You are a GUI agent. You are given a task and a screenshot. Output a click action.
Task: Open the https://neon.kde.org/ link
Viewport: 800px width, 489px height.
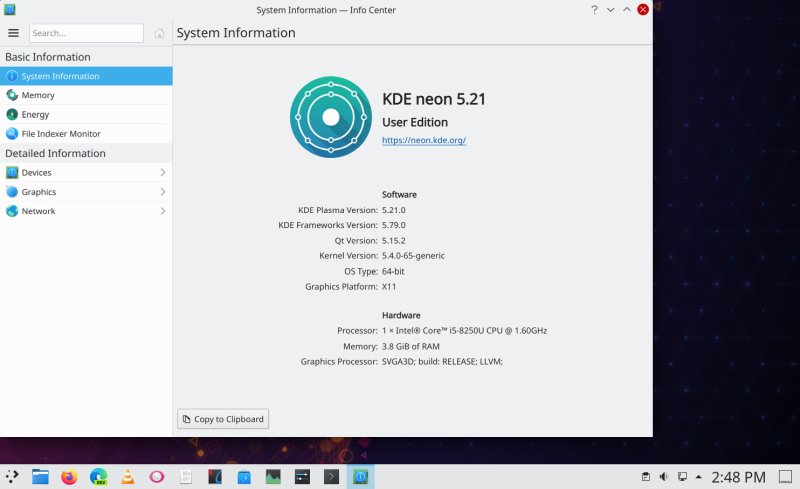pos(424,140)
